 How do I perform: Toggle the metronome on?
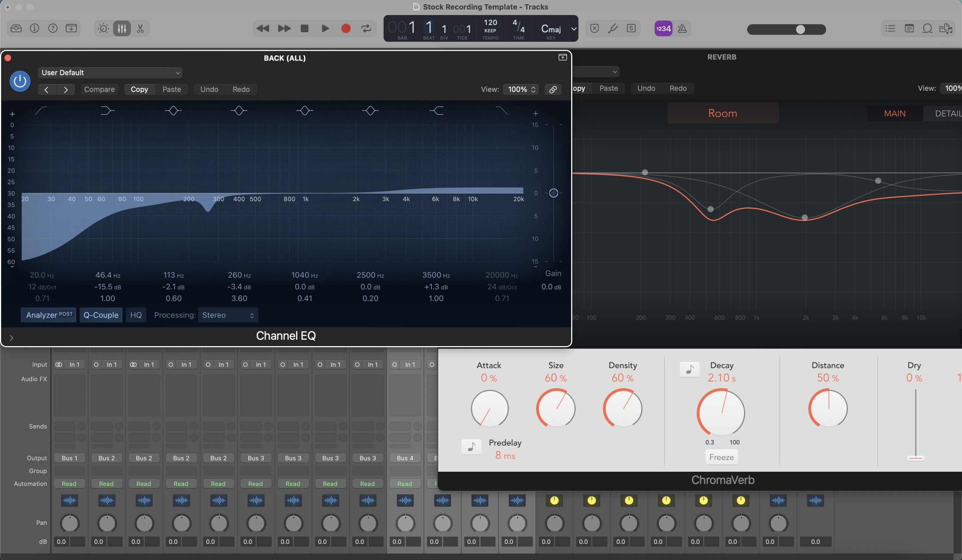coord(682,28)
